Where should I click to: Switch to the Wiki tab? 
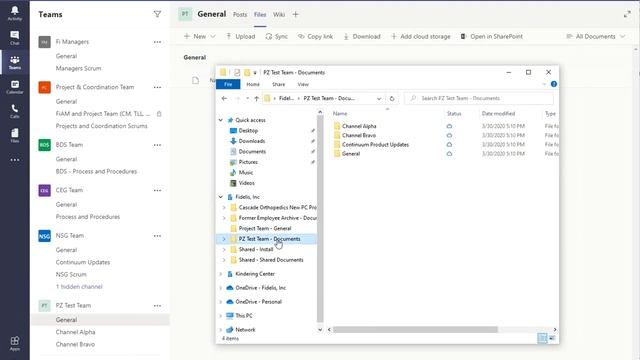(279, 14)
